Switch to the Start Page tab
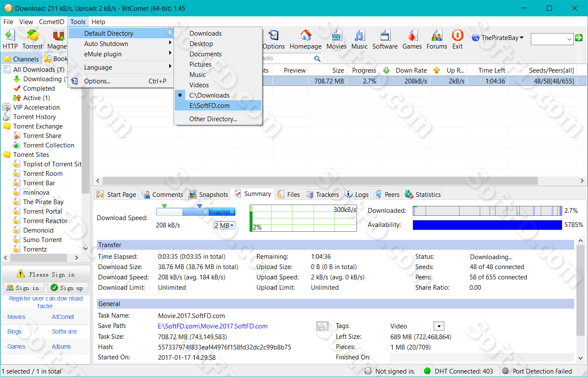The height and width of the screenshot is (377, 588). [x=116, y=195]
